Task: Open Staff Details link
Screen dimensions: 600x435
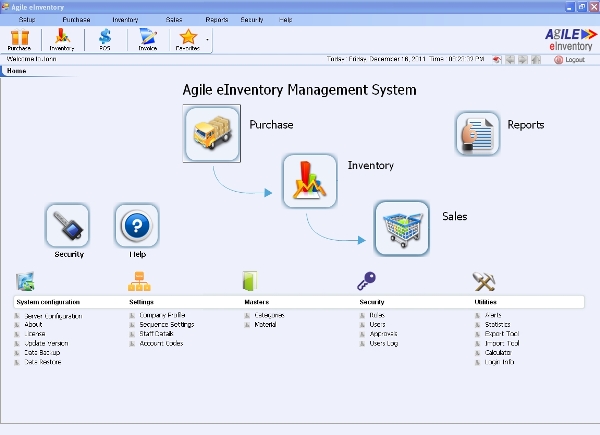Action: pyautogui.click(x=157, y=334)
